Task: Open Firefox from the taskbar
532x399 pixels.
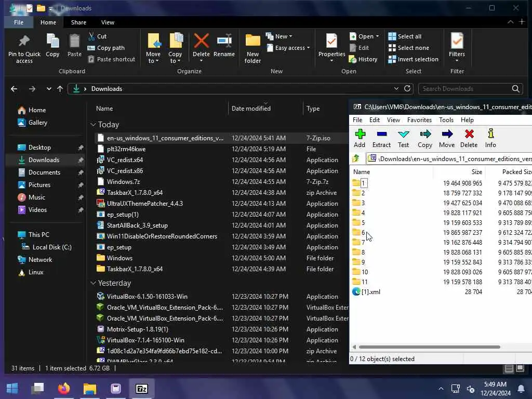Action: 64,388
